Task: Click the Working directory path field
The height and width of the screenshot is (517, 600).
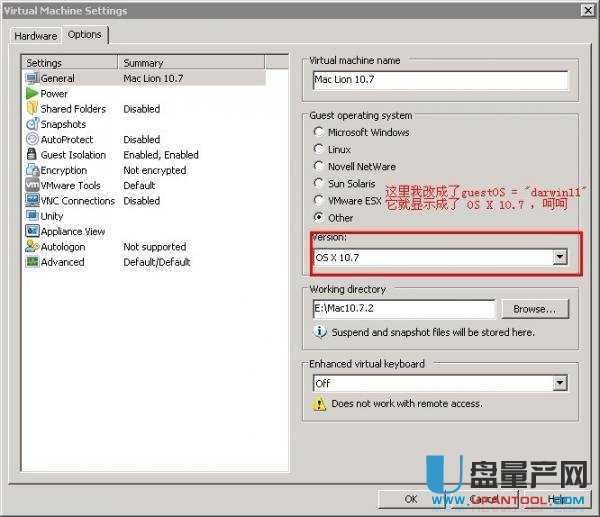Action: pos(402,309)
